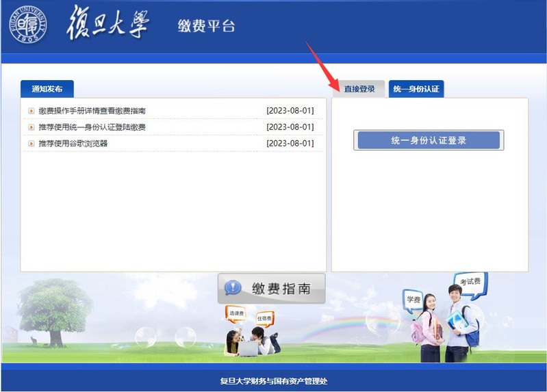Click the 考试费 speech bubble
547x392 pixels.
click(470, 282)
